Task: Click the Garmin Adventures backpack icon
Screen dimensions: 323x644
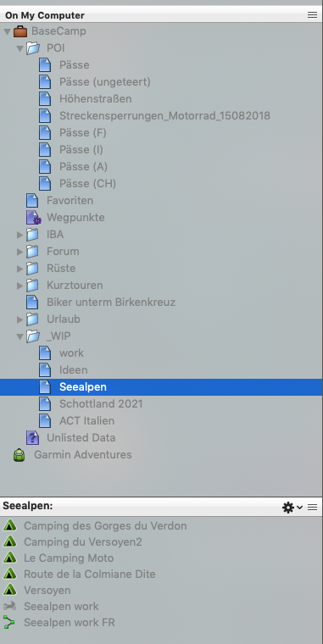Action: (x=19, y=455)
